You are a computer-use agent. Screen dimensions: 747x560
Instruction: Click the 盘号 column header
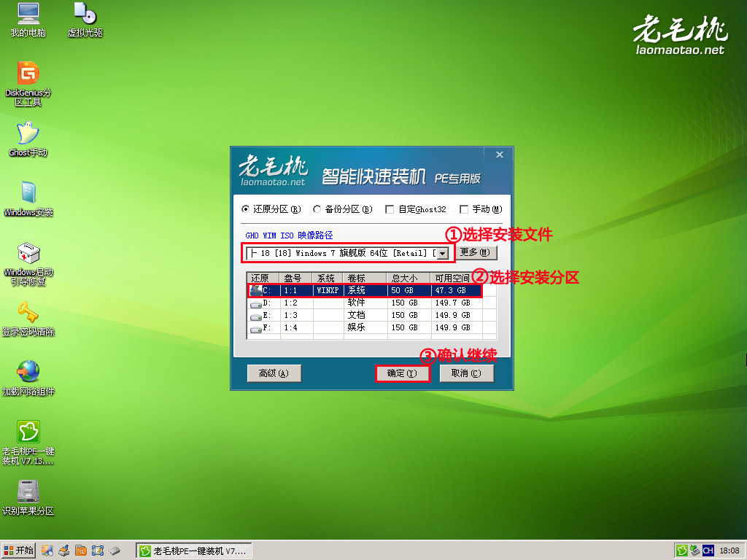pos(296,278)
